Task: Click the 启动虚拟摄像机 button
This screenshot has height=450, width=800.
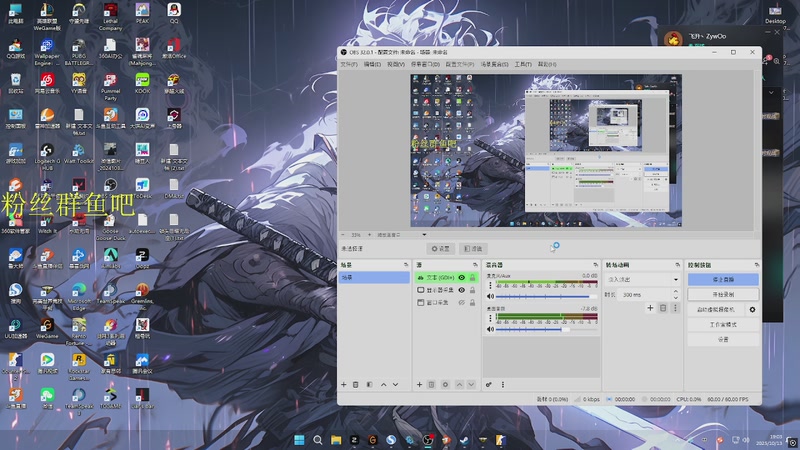Action: [716, 310]
